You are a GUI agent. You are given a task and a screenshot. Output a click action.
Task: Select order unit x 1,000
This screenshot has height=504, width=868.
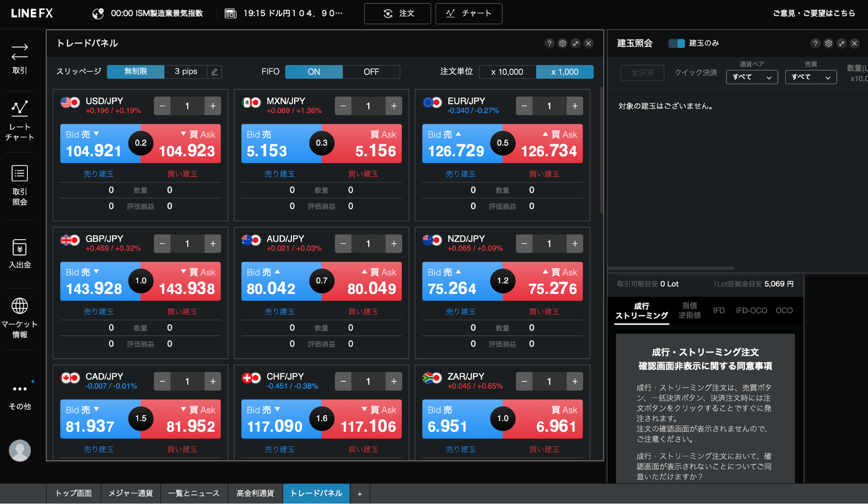click(x=564, y=72)
